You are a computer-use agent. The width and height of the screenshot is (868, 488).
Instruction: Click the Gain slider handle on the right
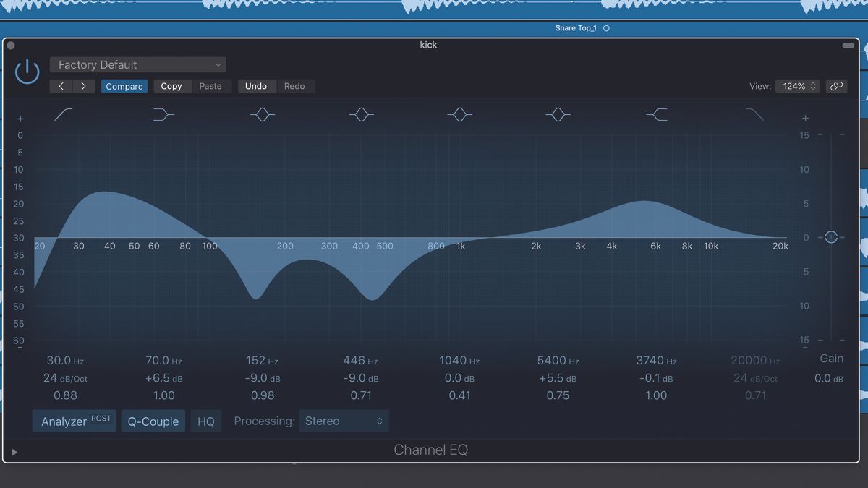(830, 237)
